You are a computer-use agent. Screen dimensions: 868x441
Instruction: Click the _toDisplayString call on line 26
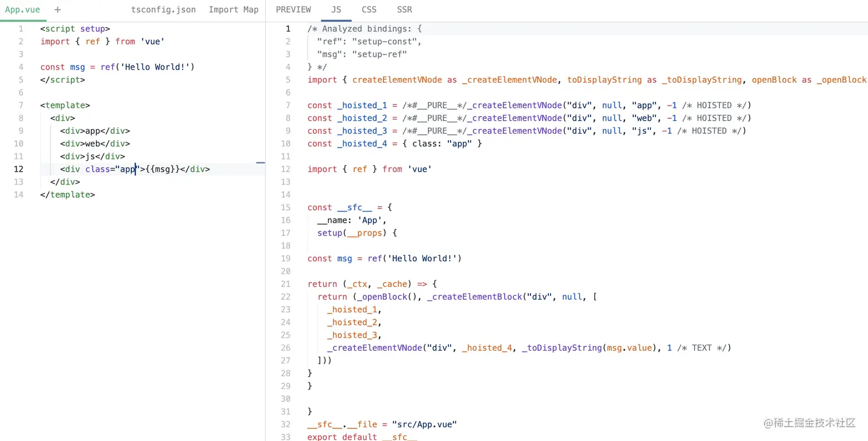tap(561, 348)
